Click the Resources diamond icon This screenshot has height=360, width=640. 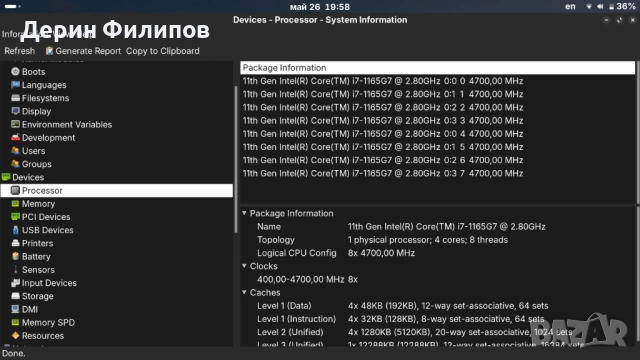[16, 336]
